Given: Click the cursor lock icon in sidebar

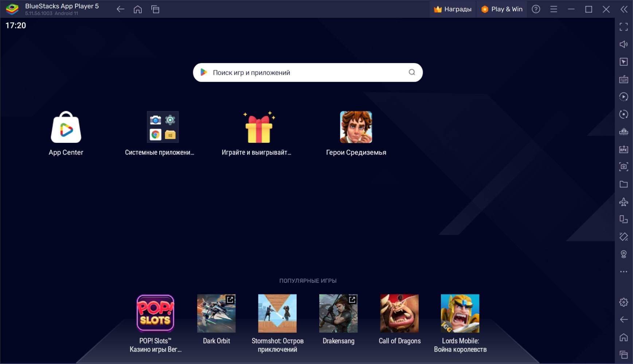Looking at the screenshot, I should (x=624, y=62).
